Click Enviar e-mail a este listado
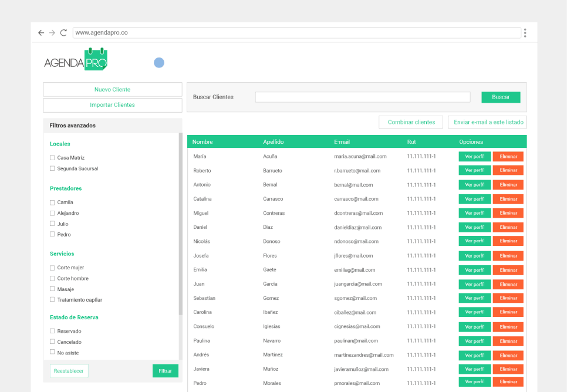 (x=487, y=122)
